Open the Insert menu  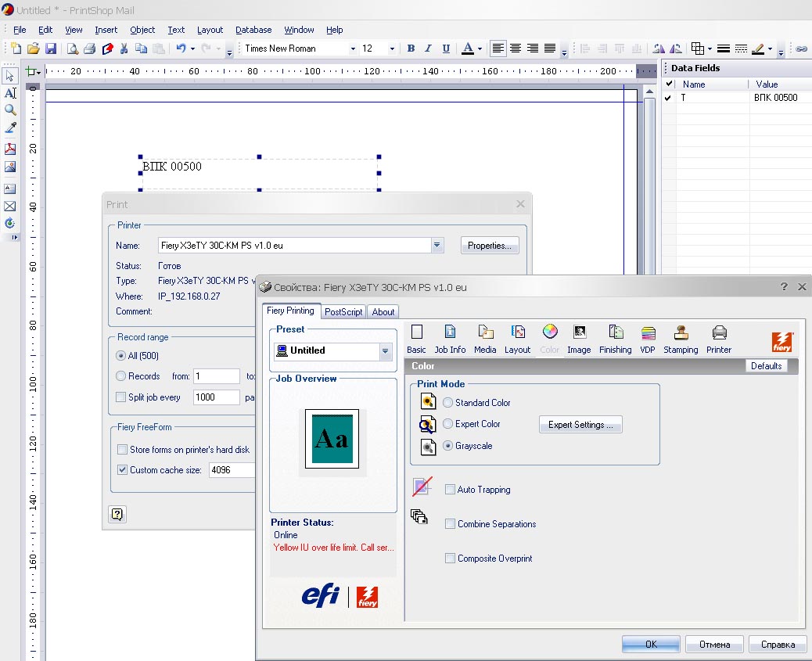pos(106,30)
